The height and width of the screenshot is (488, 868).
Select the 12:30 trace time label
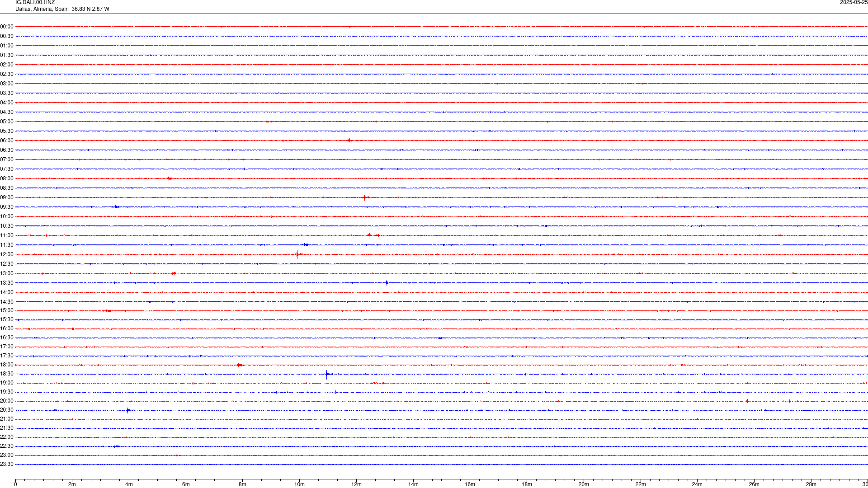7,264
